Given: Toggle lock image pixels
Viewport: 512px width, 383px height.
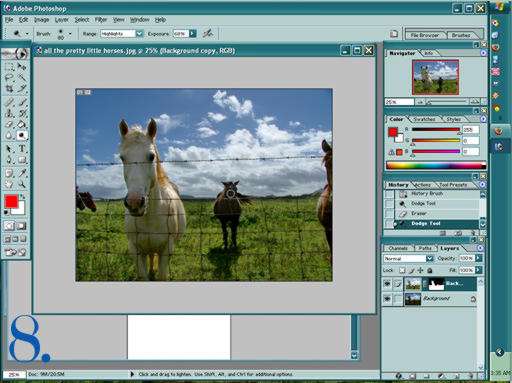Looking at the screenshot, I should (x=412, y=270).
